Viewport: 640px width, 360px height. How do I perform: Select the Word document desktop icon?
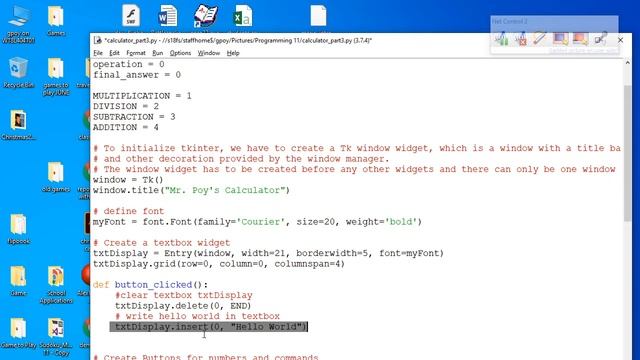point(168,17)
